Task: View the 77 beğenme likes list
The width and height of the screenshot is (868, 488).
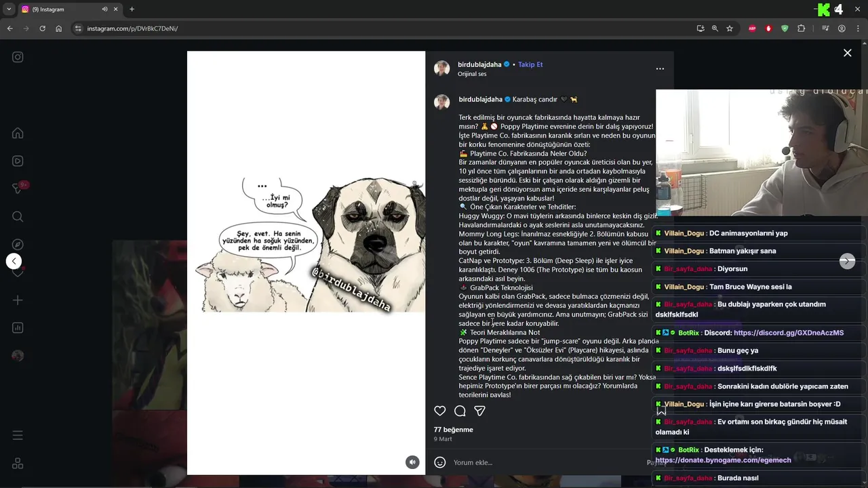Action: (454, 430)
